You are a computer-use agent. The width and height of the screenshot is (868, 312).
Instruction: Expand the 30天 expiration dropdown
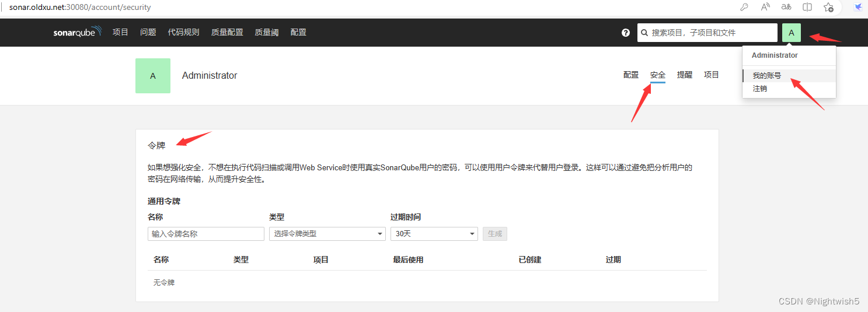(434, 234)
